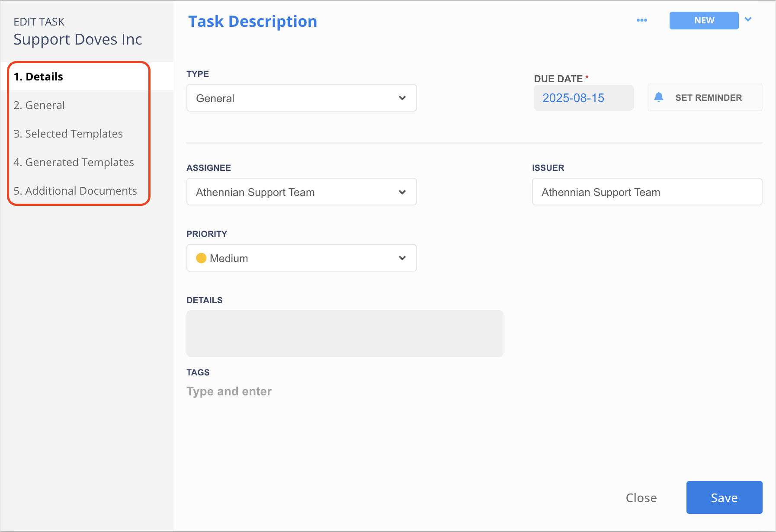Focus the Tags 'Type and enter' field
The width and height of the screenshot is (776, 532).
pyautogui.click(x=229, y=391)
